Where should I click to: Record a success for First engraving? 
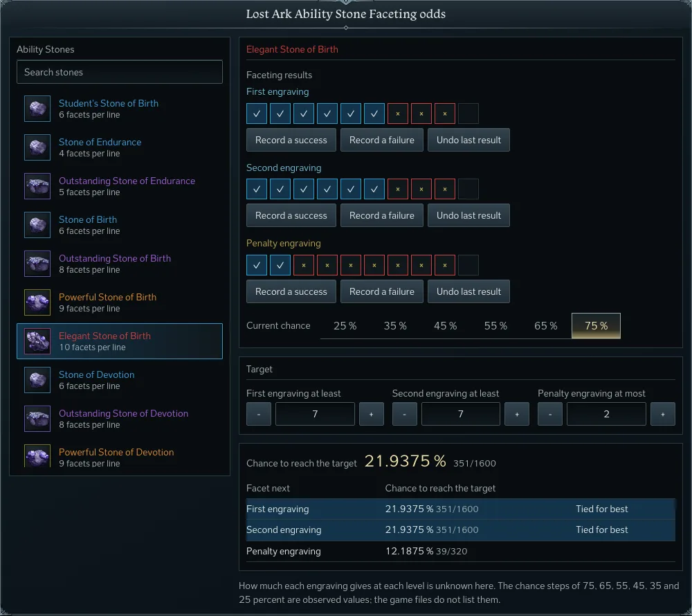click(291, 140)
